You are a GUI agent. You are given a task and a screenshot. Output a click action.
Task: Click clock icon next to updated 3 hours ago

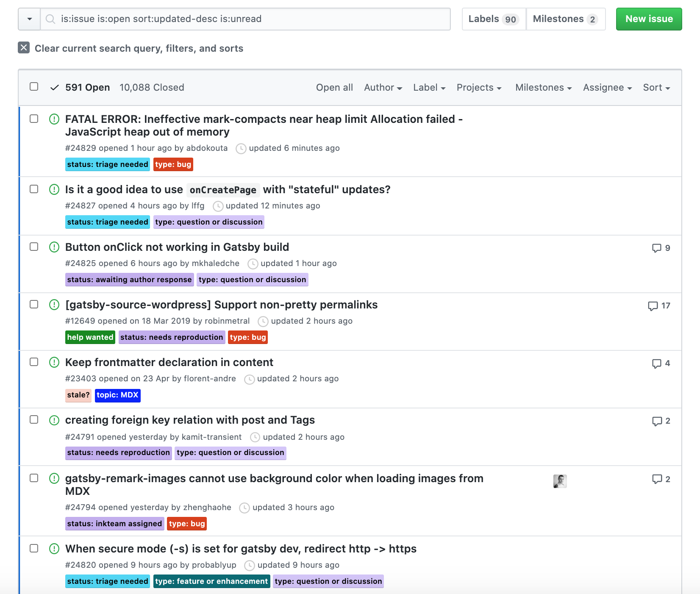coord(244,508)
